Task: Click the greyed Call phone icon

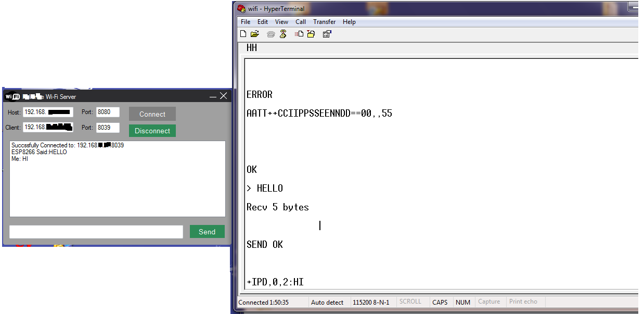Action: point(271,34)
